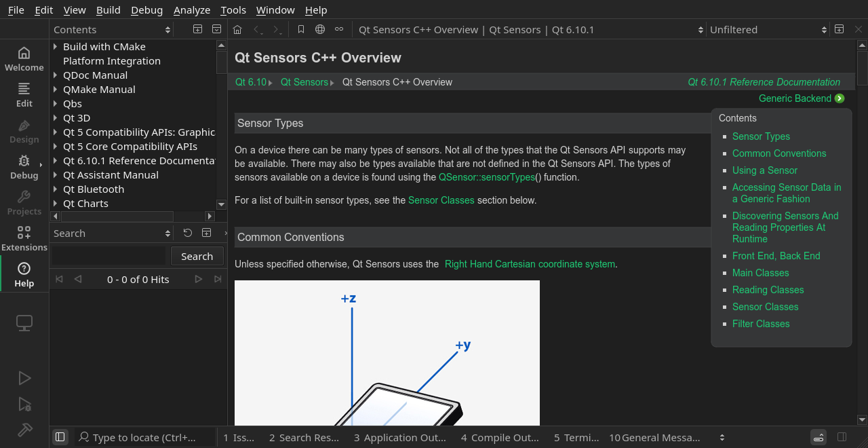Toggle progress details button in status bar
The image size is (868, 448).
tap(818, 437)
